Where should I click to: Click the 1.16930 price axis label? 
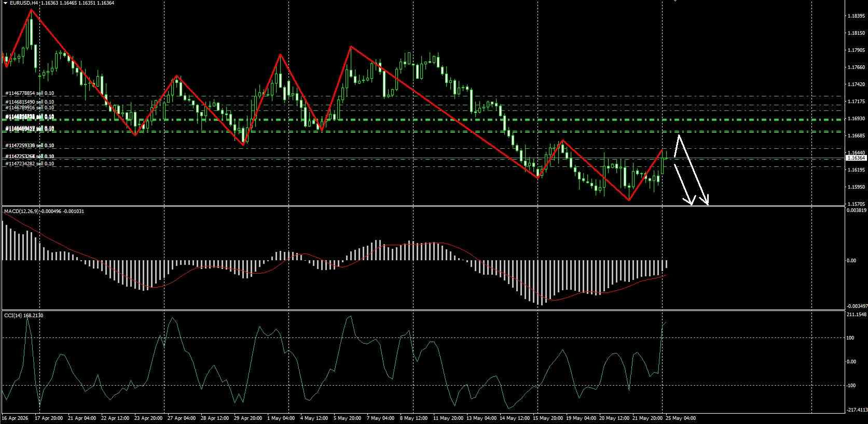(856, 119)
